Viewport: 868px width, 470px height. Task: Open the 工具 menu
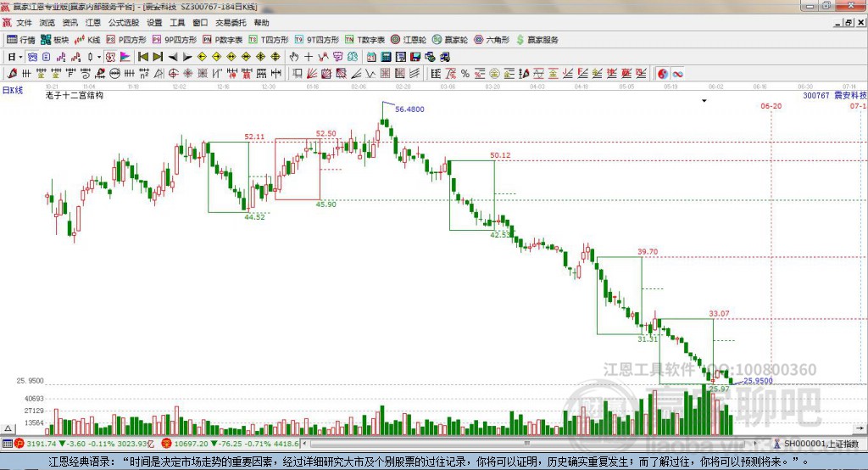(x=177, y=23)
